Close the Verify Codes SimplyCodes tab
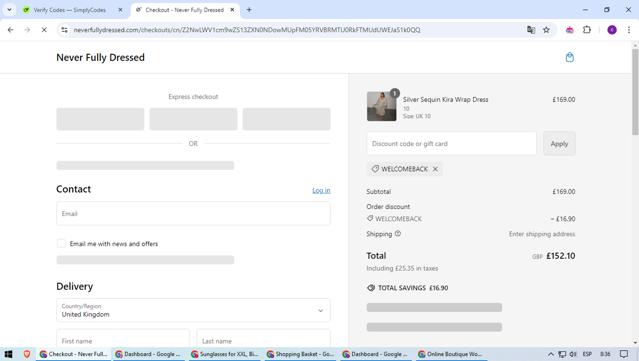The image size is (639, 361). click(x=120, y=10)
